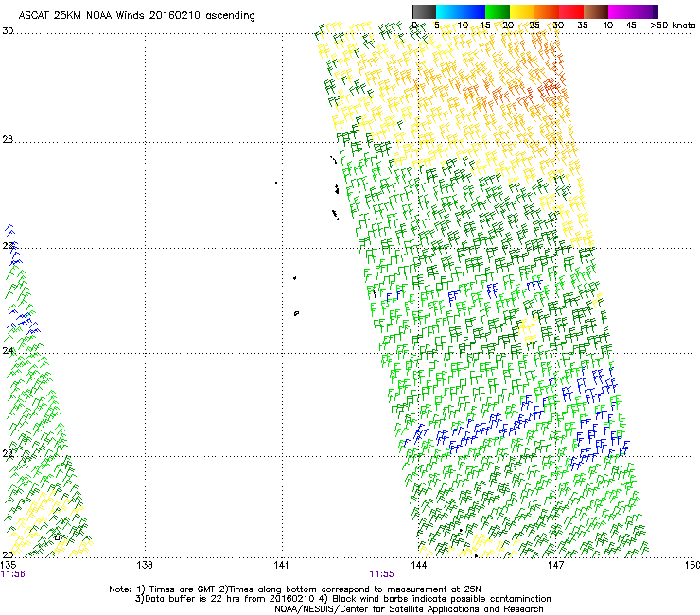Click the legend number '10'
The height and width of the screenshot is (615, 700).
click(x=463, y=26)
